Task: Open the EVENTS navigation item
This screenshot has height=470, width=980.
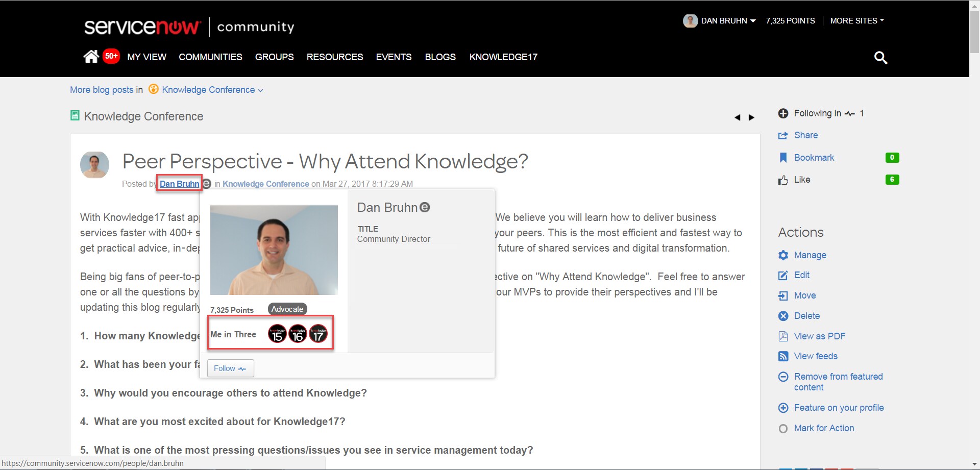Action: (393, 57)
